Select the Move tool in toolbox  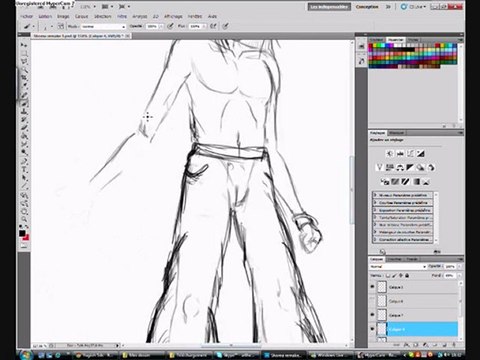(24, 45)
